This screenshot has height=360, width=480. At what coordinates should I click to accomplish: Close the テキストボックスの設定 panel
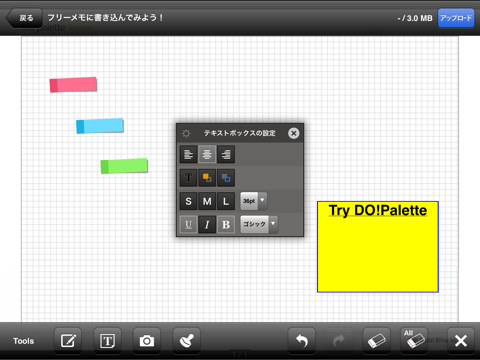click(293, 133)
